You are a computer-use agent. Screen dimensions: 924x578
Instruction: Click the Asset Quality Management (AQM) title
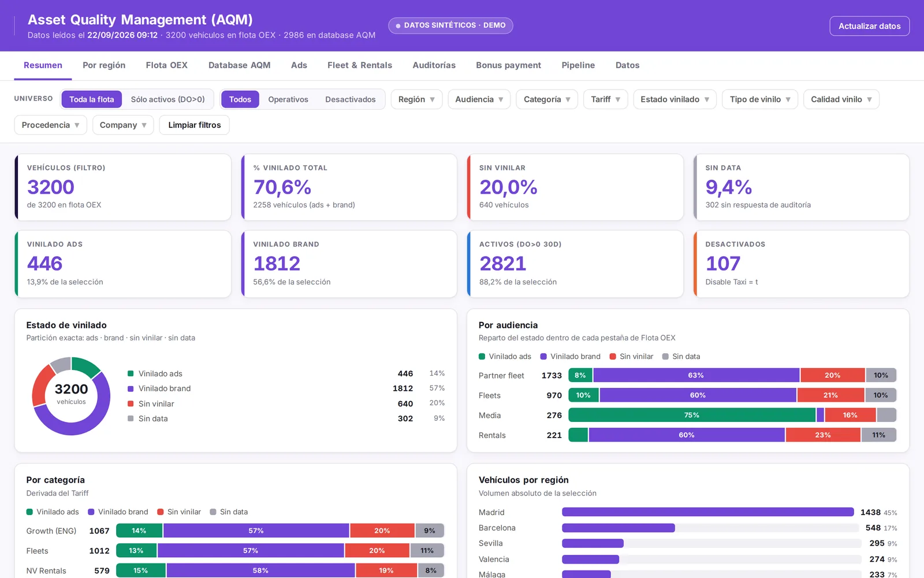[x=140, y=20]
